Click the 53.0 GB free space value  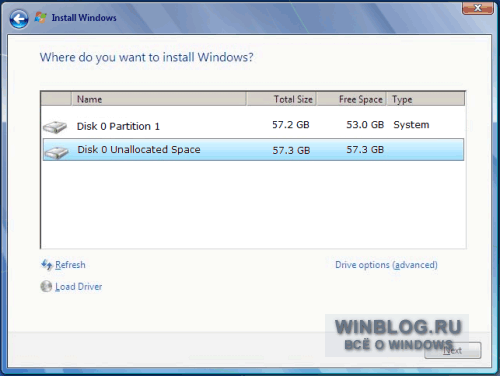pyautogui.click(x=365, y=125)
